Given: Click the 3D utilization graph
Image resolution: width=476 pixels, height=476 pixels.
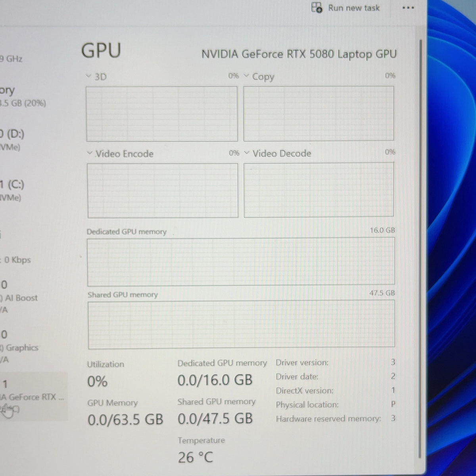Looking at the screenshot, I should tap(162, 114).
